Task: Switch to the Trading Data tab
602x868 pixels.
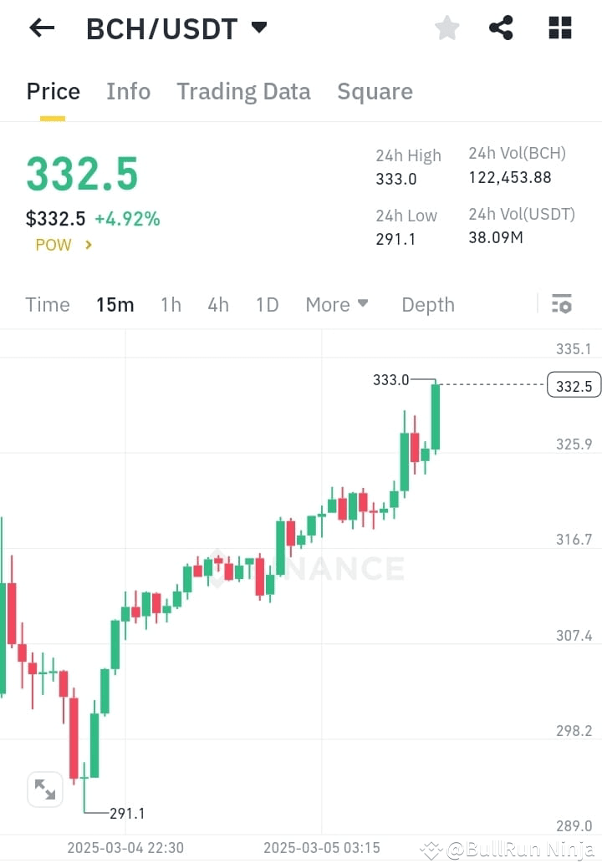Action: 243,91
